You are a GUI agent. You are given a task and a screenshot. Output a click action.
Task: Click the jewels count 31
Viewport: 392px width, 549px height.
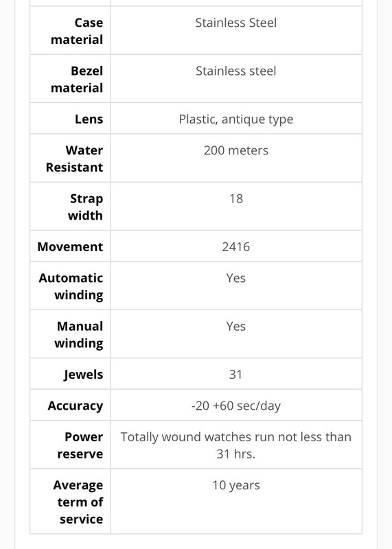click(x=235, y=375)
